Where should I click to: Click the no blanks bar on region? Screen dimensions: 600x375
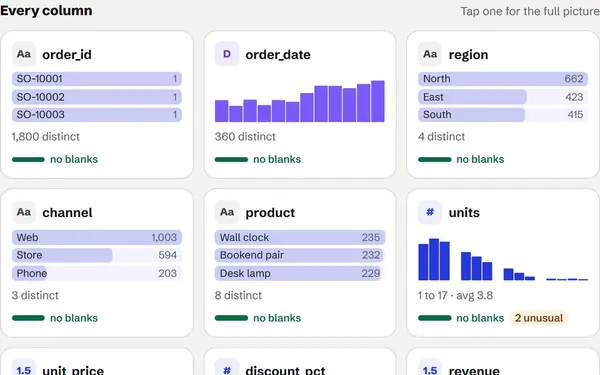click(x=435, y=160)
